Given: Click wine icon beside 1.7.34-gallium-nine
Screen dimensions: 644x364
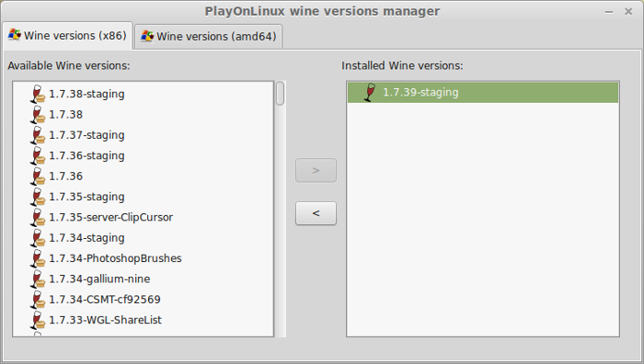Looking at the screenshot, I should click(x=38, y=279).
